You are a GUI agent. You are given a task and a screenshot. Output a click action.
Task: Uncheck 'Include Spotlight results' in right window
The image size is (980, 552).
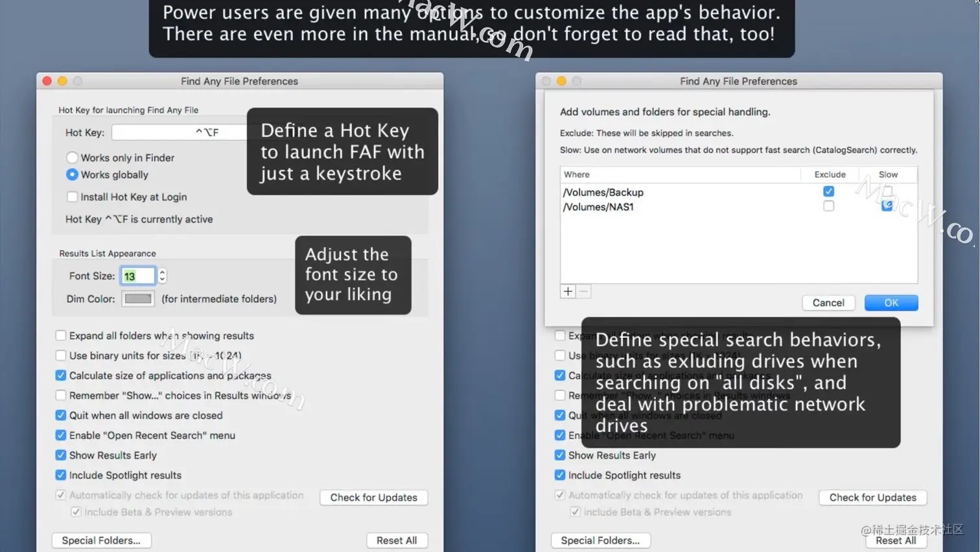coord(560,475)
